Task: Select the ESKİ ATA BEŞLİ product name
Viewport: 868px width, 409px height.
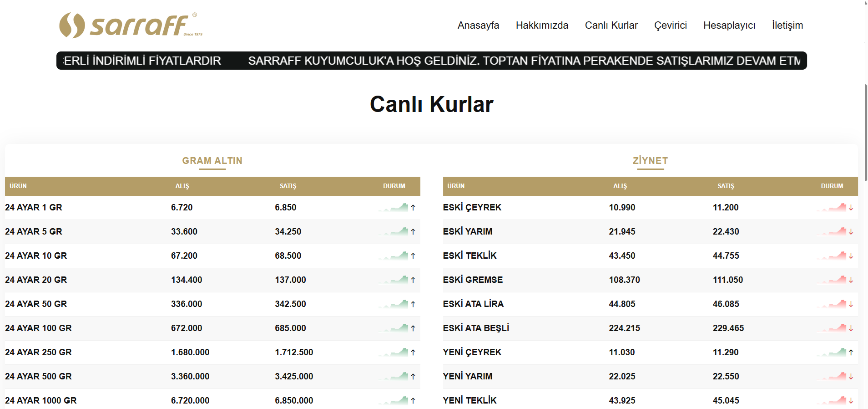Action: pyautogui.click(x=476, y=328)
